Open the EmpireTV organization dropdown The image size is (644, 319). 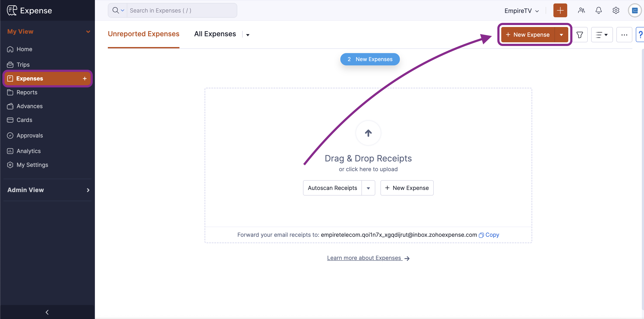click(x=521, y=11)
